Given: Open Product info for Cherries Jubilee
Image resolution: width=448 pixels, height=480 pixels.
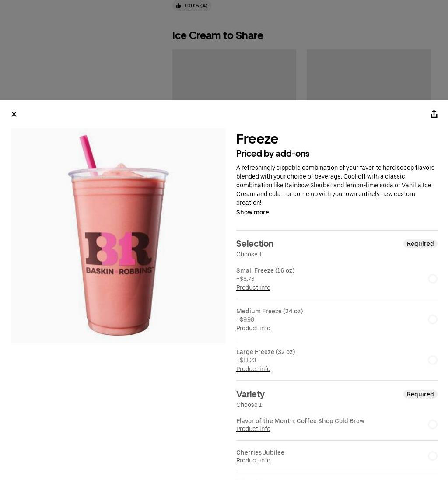Looking at the screenshot, I should (x=253, y=461).
